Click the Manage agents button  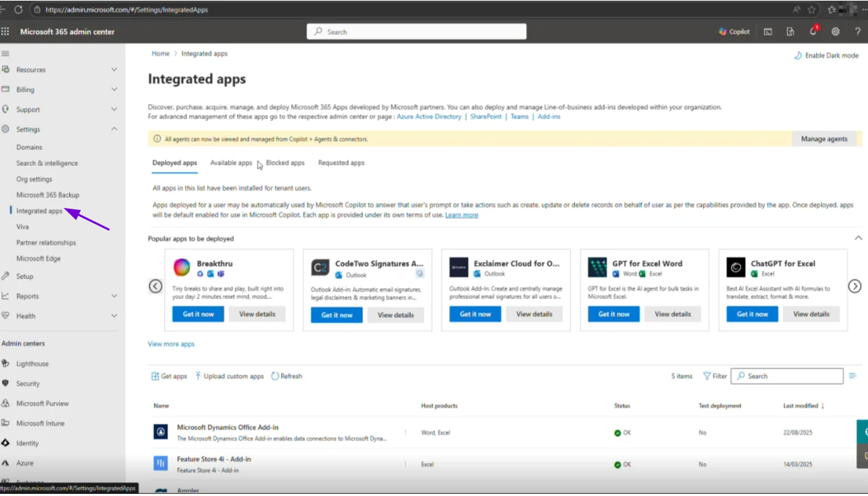pyautogui.click(x=824, y=139)
